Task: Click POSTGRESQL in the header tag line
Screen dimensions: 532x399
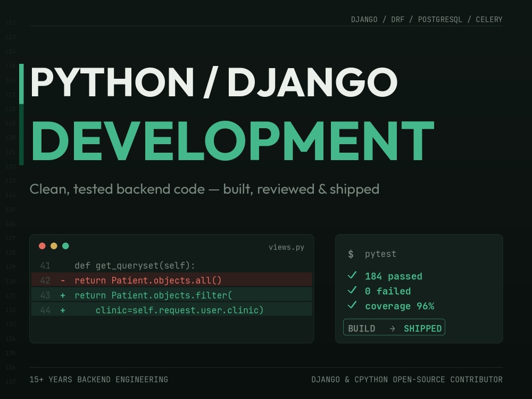Action: (x=440, y=19)
